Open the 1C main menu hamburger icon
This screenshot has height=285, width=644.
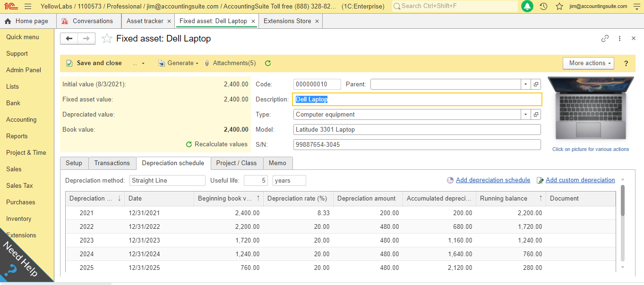tap(28, 7)
